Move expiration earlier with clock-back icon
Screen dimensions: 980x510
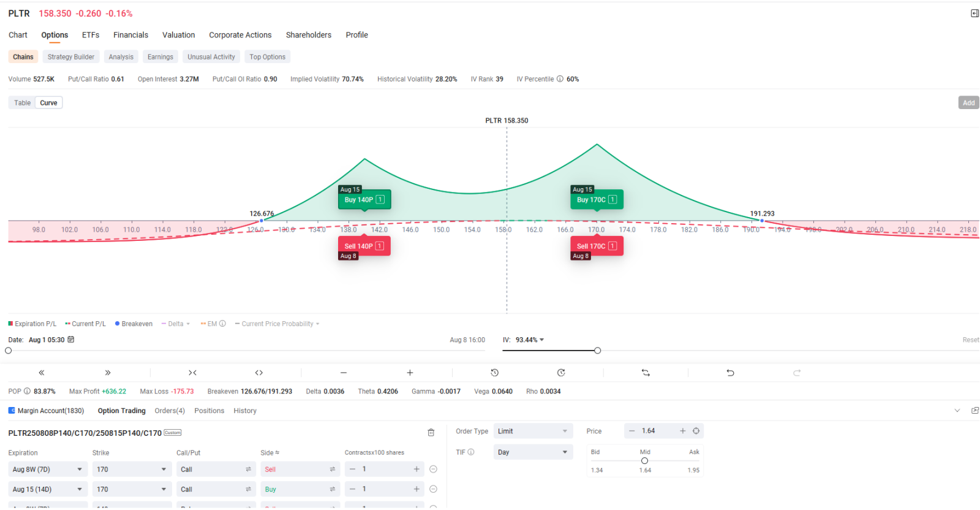[x=495, y=373]
